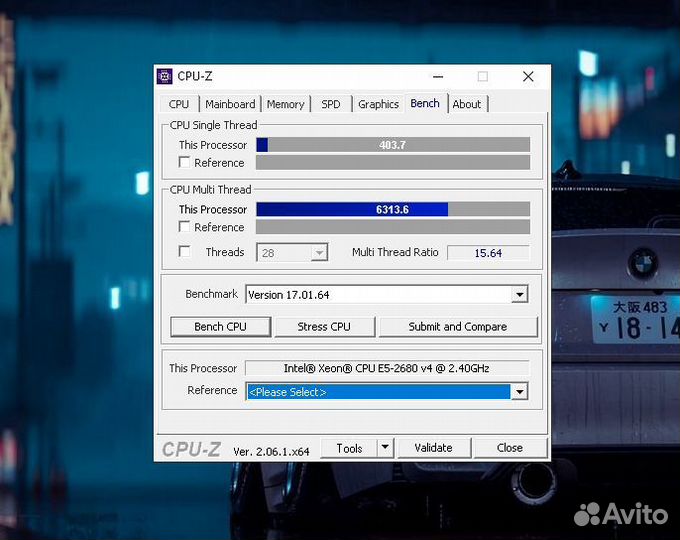Enable Reference checkbox under CPU Single Thread
This screenshot has height=540, width=680.
184,162
